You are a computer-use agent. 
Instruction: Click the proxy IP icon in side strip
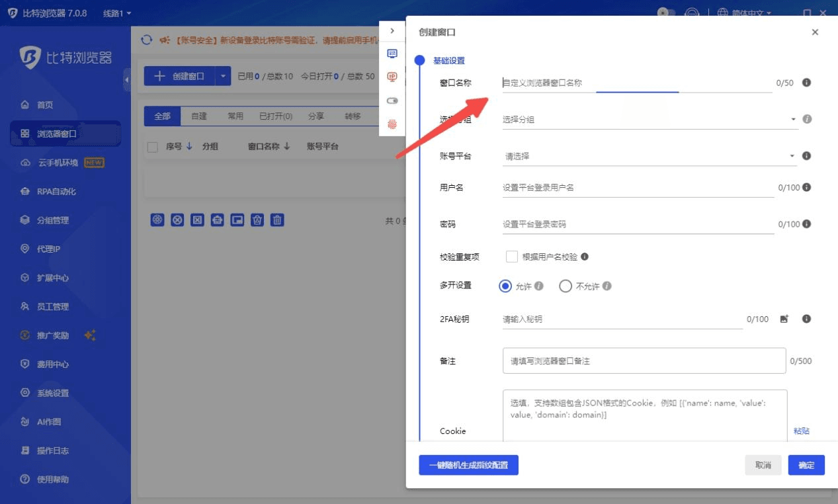(x=392, y=77)
